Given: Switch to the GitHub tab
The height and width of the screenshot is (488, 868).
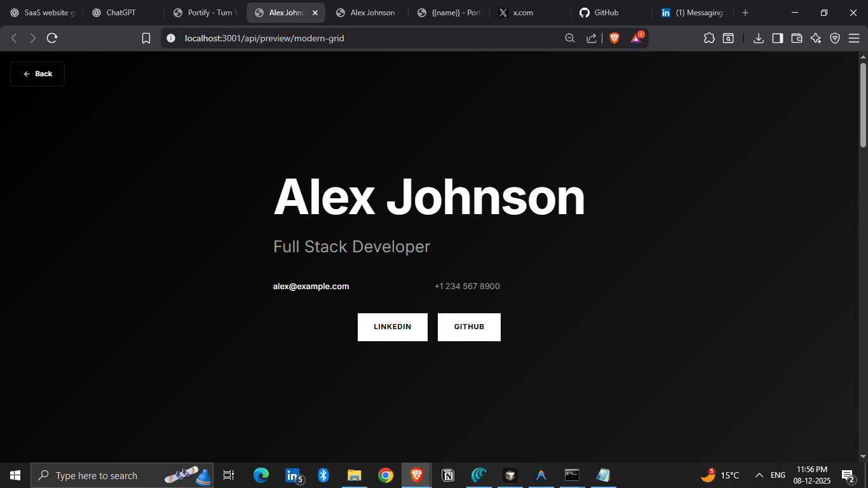Looking at the screenshot, I should (x=606, y=13).
